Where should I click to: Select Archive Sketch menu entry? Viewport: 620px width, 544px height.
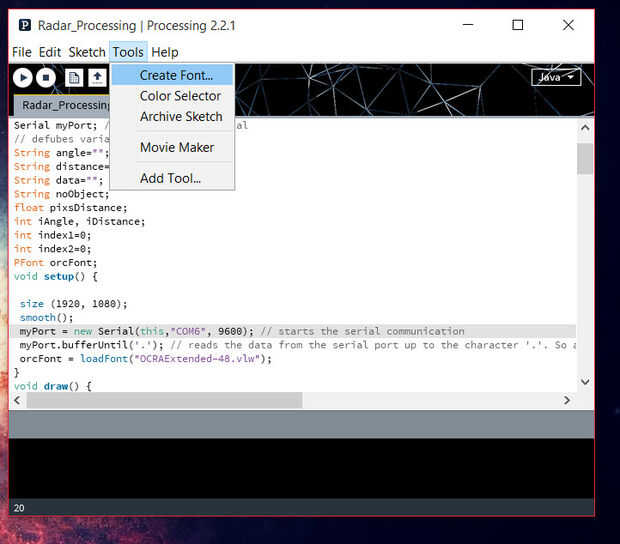(172, 117)
